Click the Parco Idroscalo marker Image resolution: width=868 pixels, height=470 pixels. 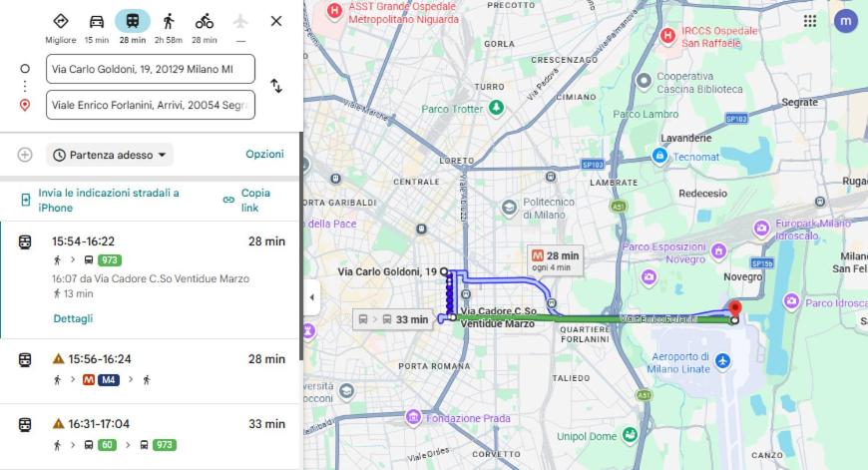(x=791, y=301)
